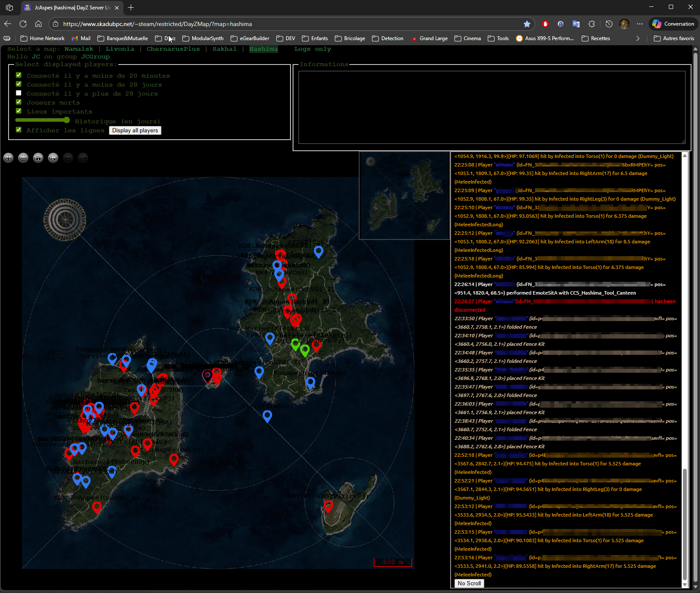
Task: Zoom out the map with minus button
Action: tap(23, 158)
